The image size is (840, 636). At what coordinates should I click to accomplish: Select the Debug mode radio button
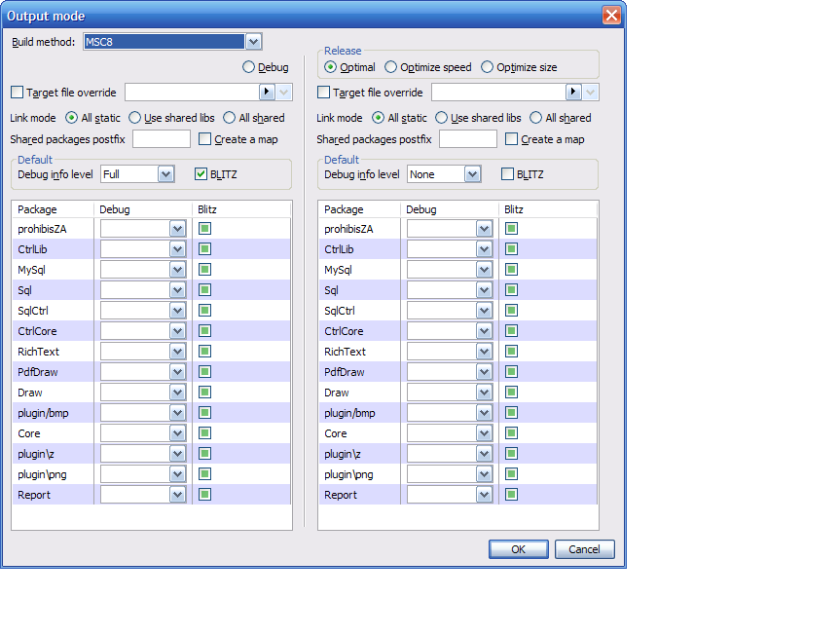coord(249,67)
